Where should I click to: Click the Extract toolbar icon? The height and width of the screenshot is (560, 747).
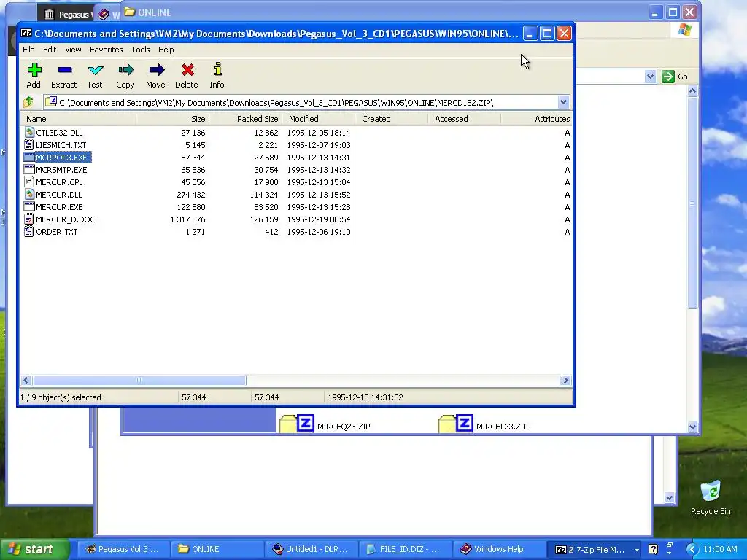coord(64,71)
